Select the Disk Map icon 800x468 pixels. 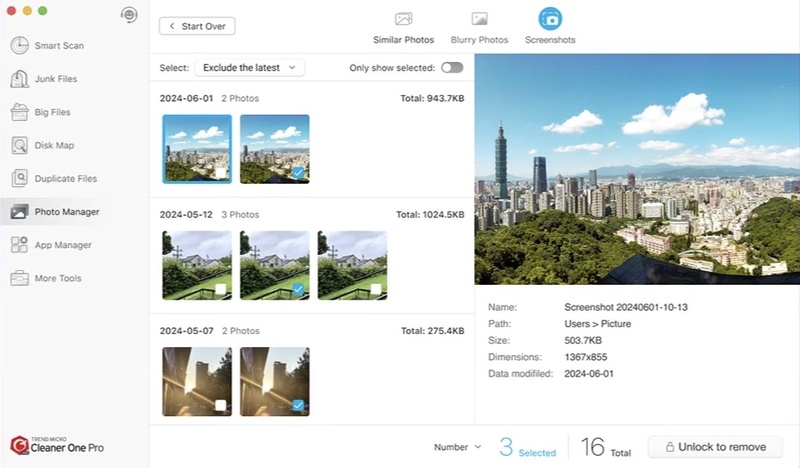click(x=19, y=145)
